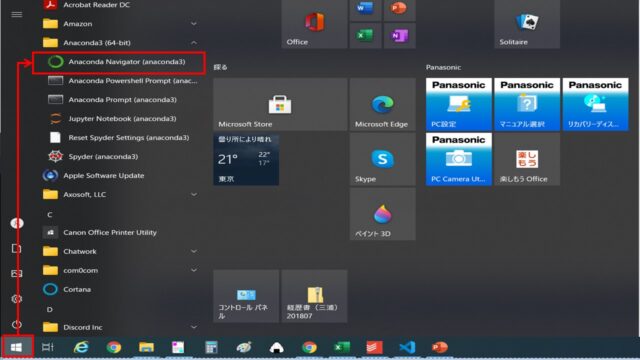The image size is (640, 360).
Task: Open the コントロール パネル tile
Action: coord(246,296)
